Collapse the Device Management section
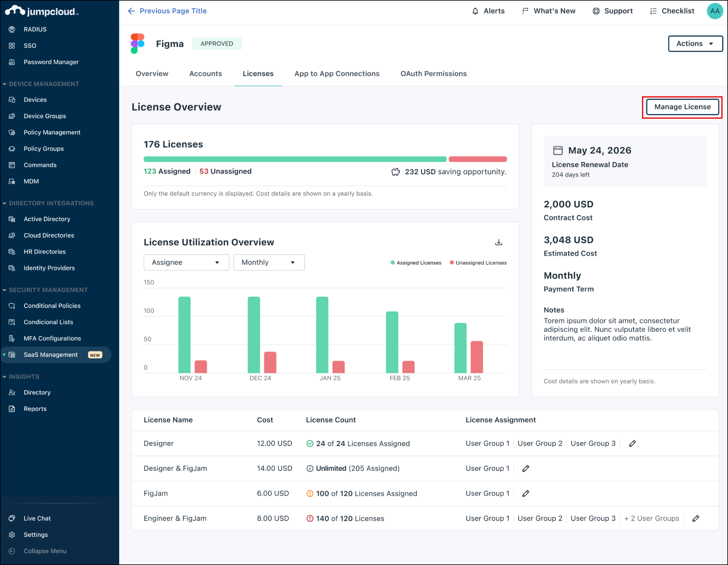This screenshot has width=728, height=565. (x=4, y=84)
